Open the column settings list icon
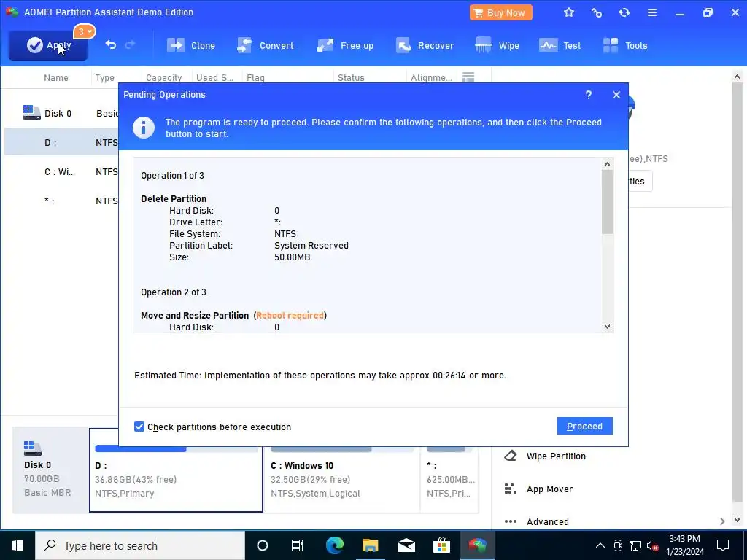The image size is (747, 560). (x=468, y=77)
